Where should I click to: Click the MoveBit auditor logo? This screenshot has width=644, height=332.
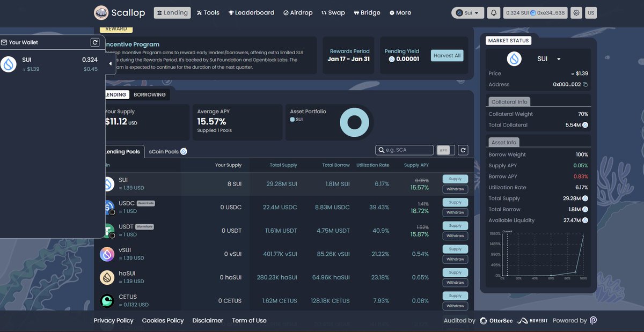(533, 321)
